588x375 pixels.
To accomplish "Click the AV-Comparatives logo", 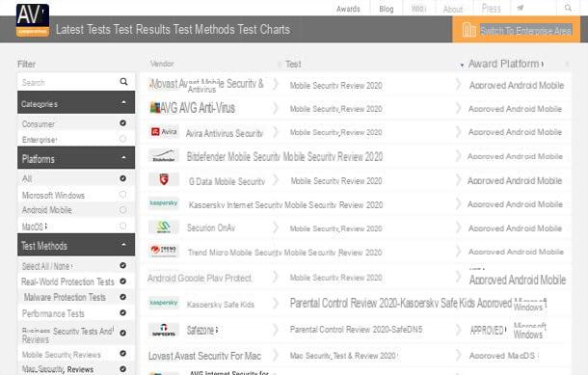I will 33,20.
